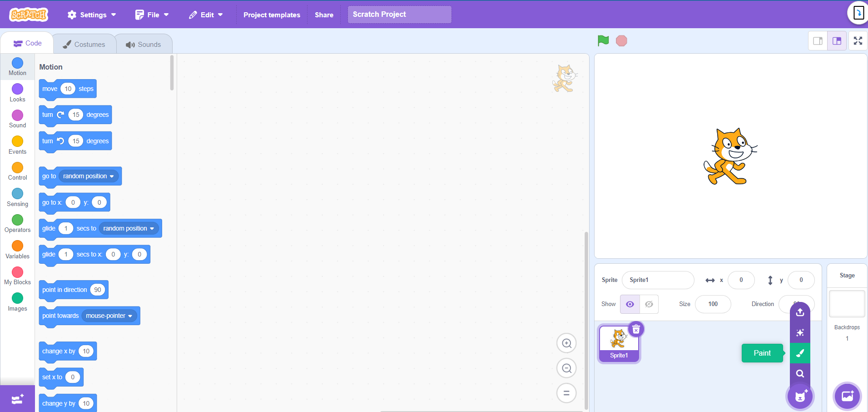
Task: Click the green flag to run project
Action: click(603, 40)
